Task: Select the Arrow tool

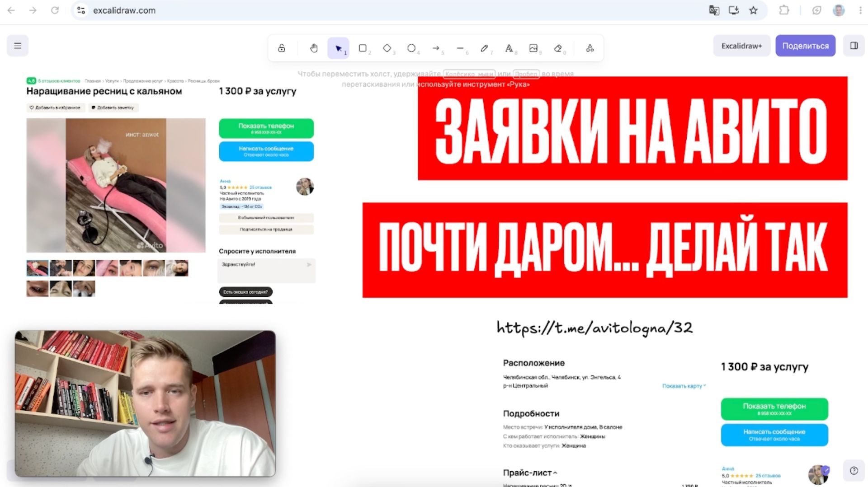Action: tap(436, 48)
